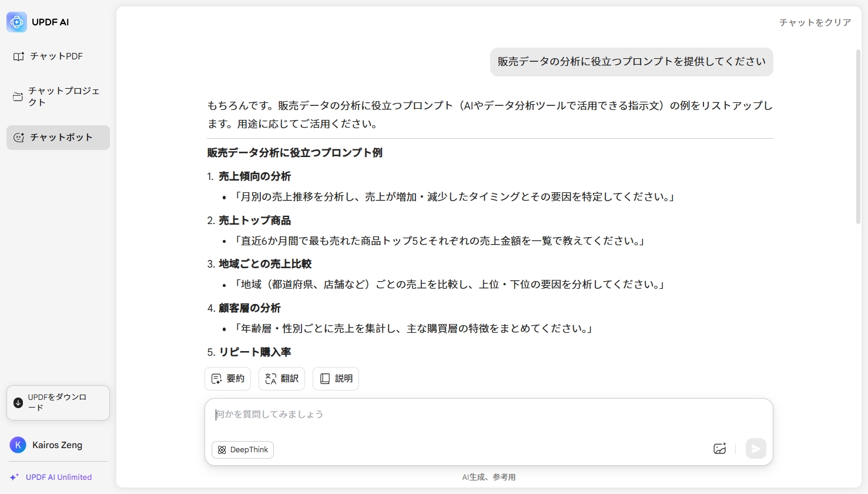Click the UPDF AI title text
Image resolution: width=868 pixels, height=494 pixels.
tap(50, 22)
